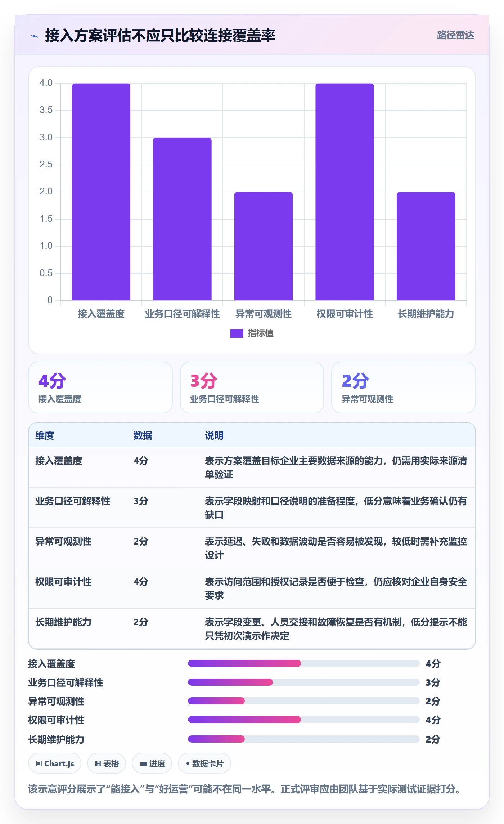Select the 业务口径可解释性 table row name
The height and width of the screenshot is (824, 504).
coord(73,501)
